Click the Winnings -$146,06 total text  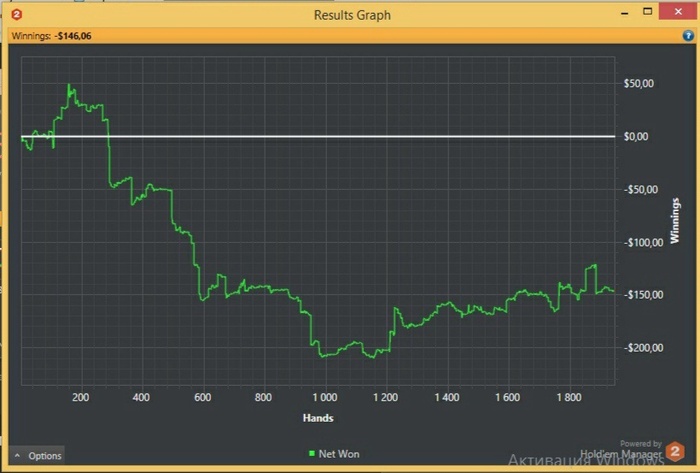point(51,36)
